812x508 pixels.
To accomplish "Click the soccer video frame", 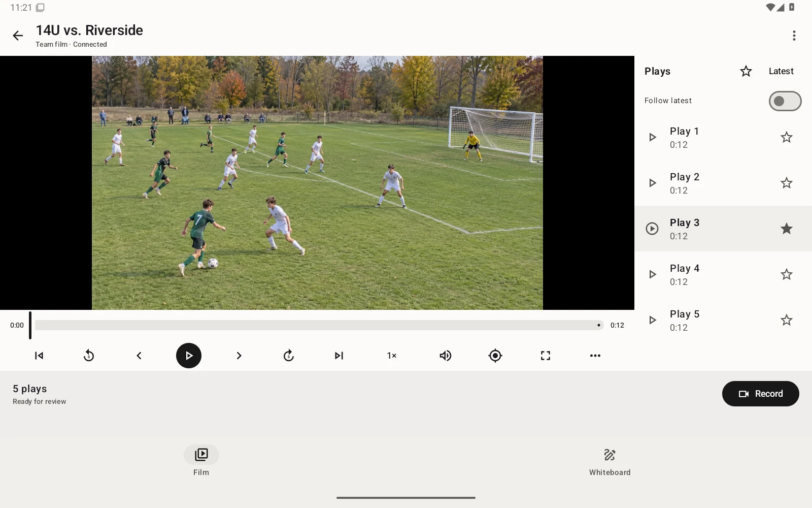I will point(317,183).
